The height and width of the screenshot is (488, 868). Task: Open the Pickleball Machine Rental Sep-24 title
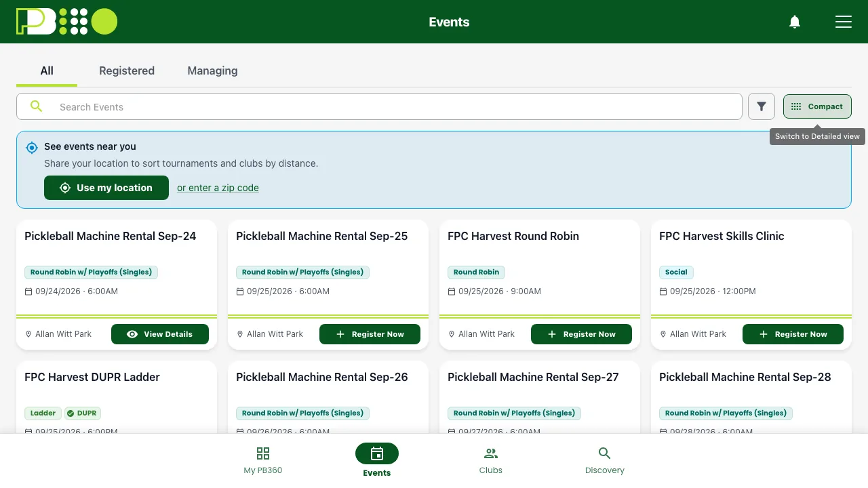[111, 236]
